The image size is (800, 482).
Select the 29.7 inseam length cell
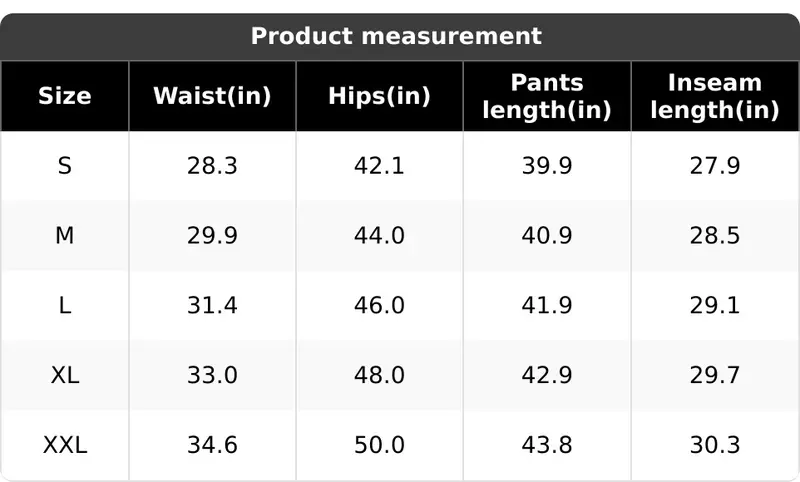tap(715, 375)
